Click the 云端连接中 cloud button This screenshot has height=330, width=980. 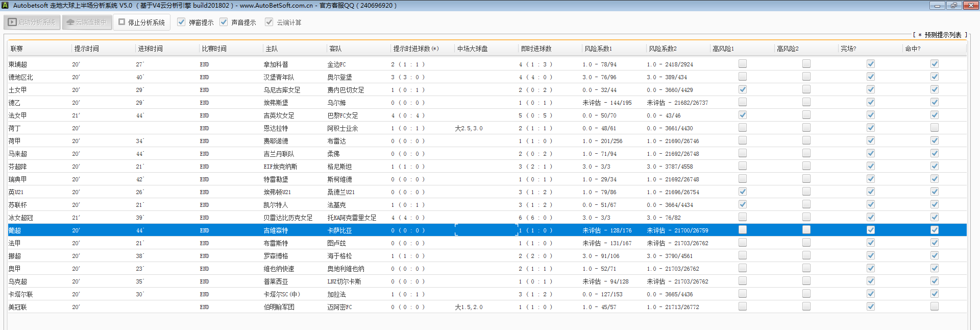(x=87, y=22)
